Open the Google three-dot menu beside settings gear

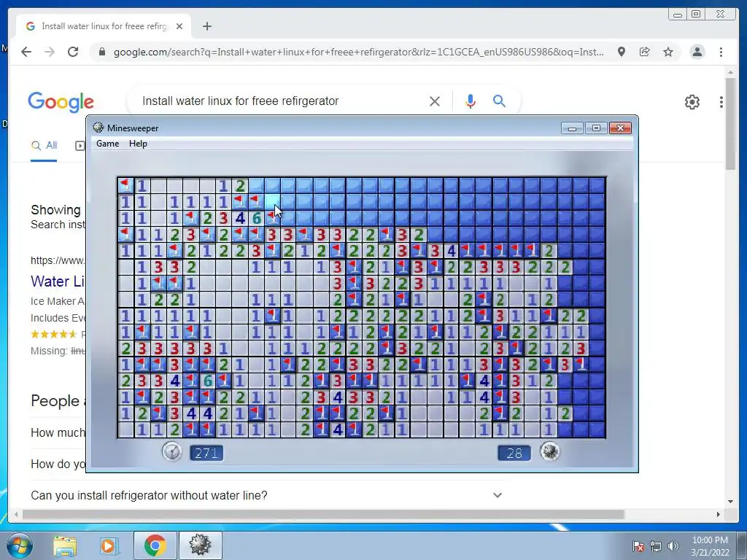(x=721, y=102)
